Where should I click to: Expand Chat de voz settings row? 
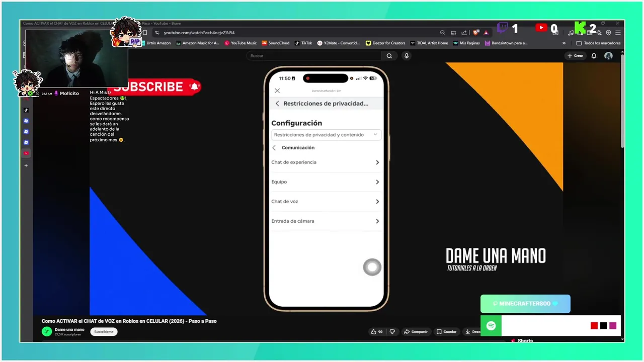click(x=326, y=202)
